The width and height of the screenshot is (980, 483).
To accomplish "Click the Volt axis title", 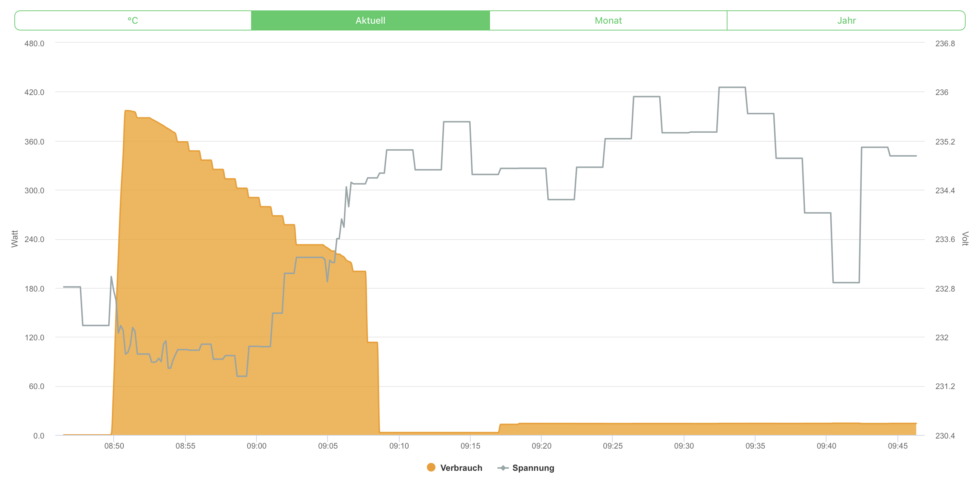I will click(965, 239).
